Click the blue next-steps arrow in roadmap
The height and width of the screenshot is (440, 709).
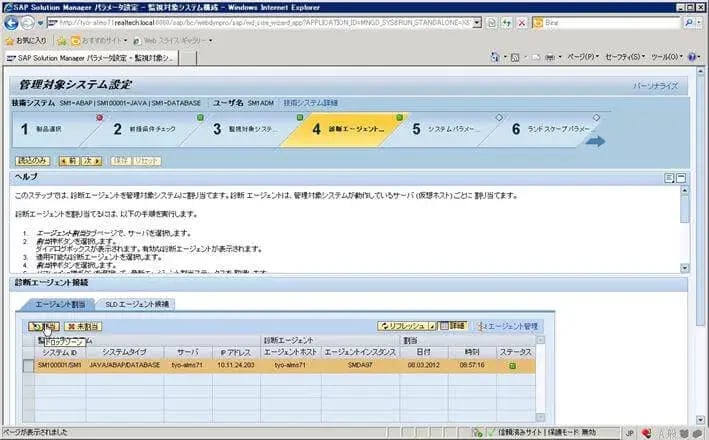pos(595,141)
